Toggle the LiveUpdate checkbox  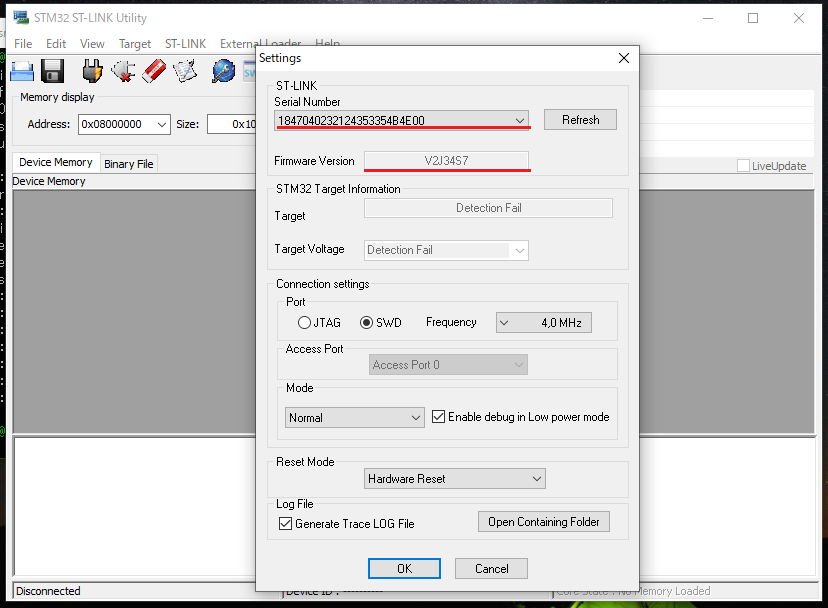click(x=743, y=166)
